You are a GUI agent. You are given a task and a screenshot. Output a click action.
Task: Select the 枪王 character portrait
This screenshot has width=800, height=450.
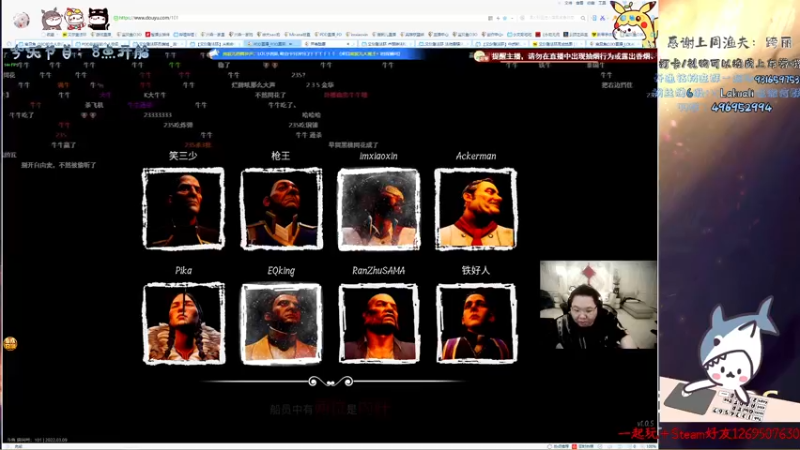point(281,209)
